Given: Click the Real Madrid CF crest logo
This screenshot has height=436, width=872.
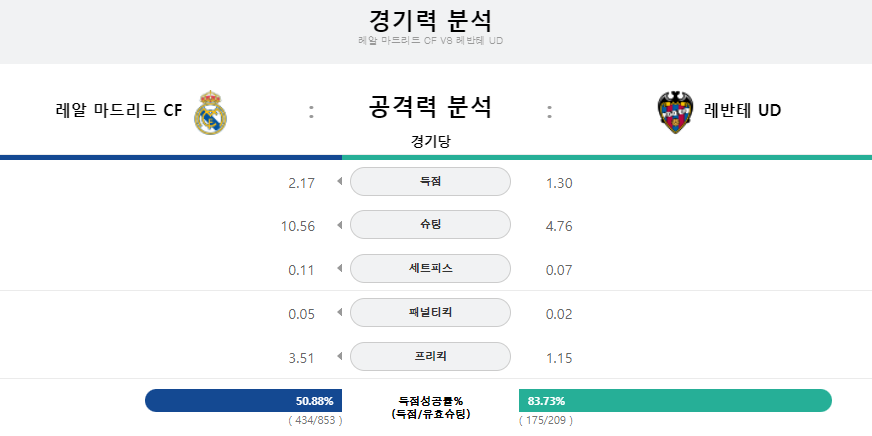Looking at the screenshot, I should click(210, 112).
